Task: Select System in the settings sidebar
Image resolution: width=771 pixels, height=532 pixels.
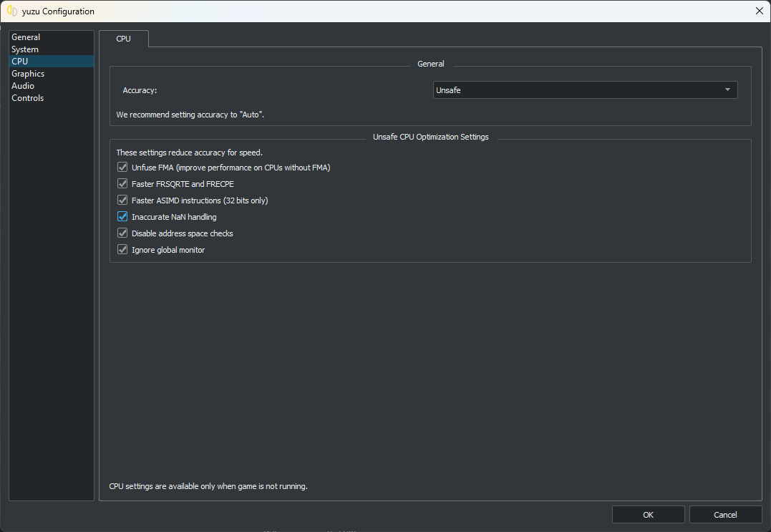Action: pos(25,49)
